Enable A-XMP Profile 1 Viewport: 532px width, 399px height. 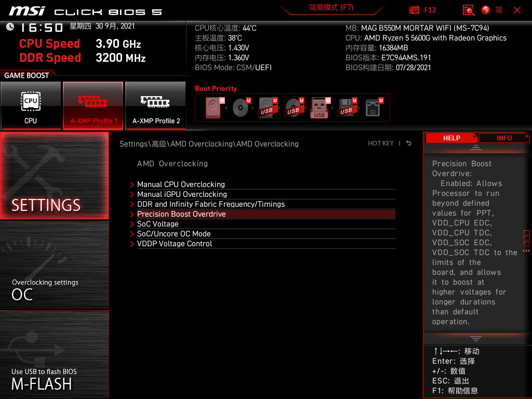click(93, 105)
